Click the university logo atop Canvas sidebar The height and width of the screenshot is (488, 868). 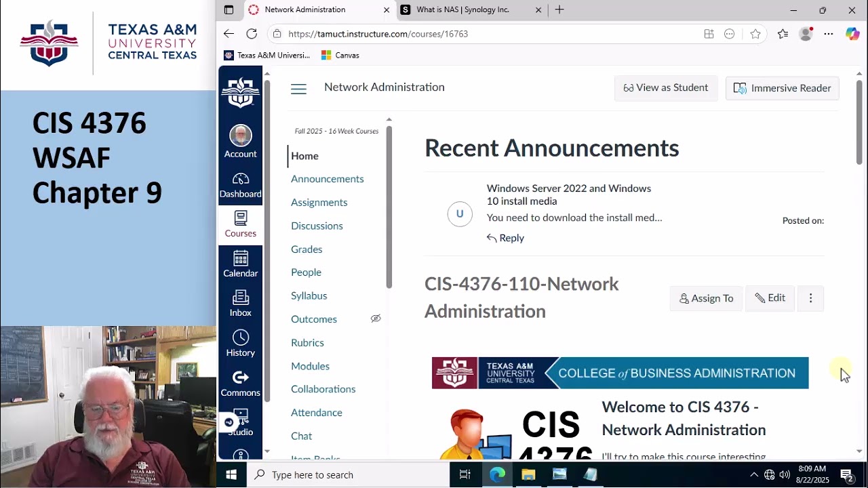point(240,92)
